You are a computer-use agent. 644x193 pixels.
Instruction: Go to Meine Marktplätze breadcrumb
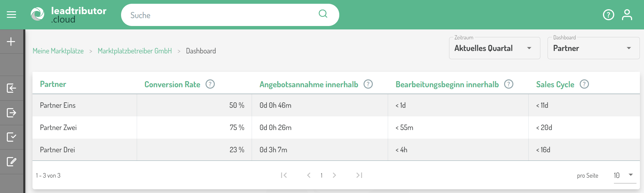[58, 51]
